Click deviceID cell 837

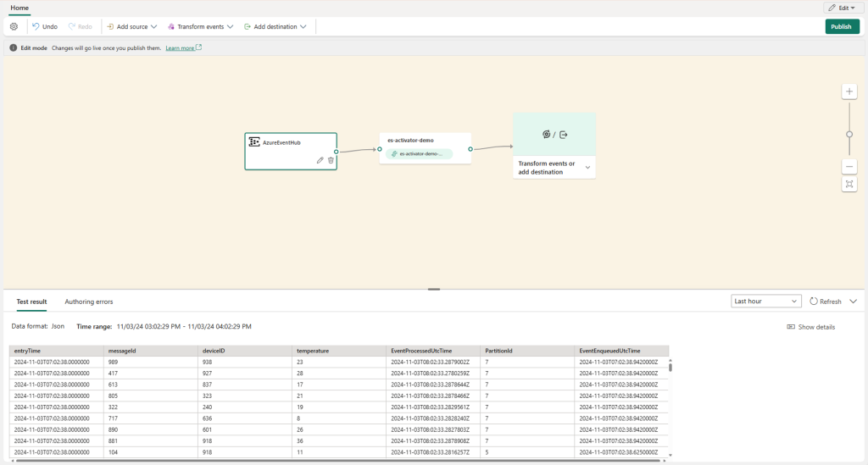(x=245, y=385)
